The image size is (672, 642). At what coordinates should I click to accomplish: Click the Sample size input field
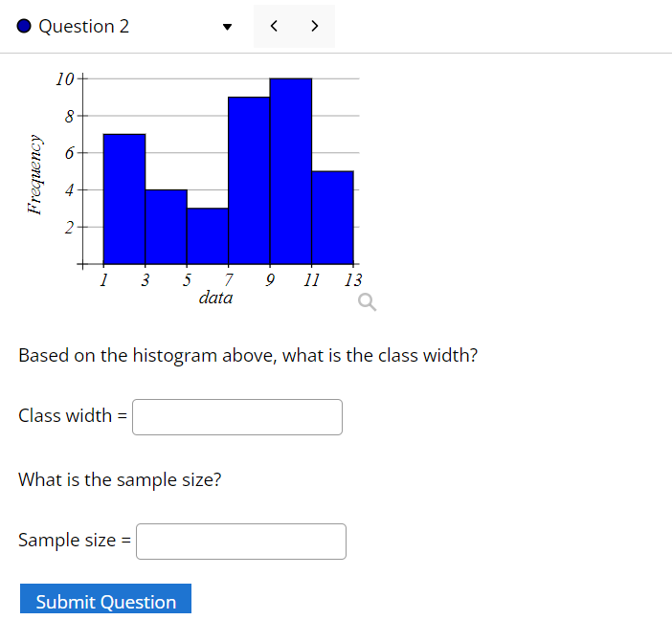coord(241,542)
